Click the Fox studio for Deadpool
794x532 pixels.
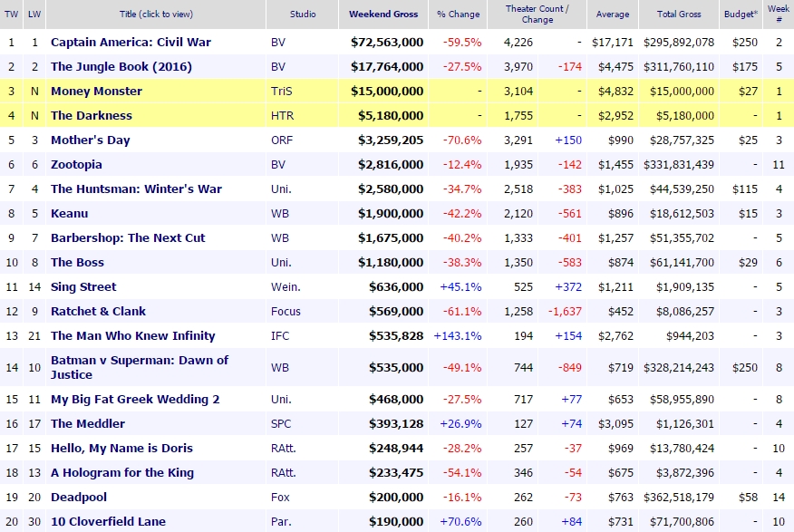[x=280, y=497]
